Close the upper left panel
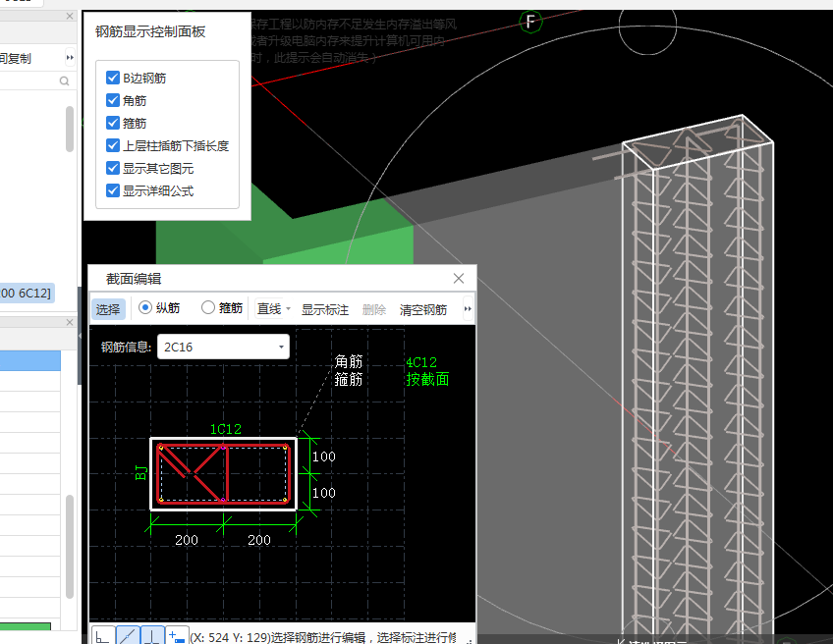Screen dimensions: 833x644 [x=70, y=16]
